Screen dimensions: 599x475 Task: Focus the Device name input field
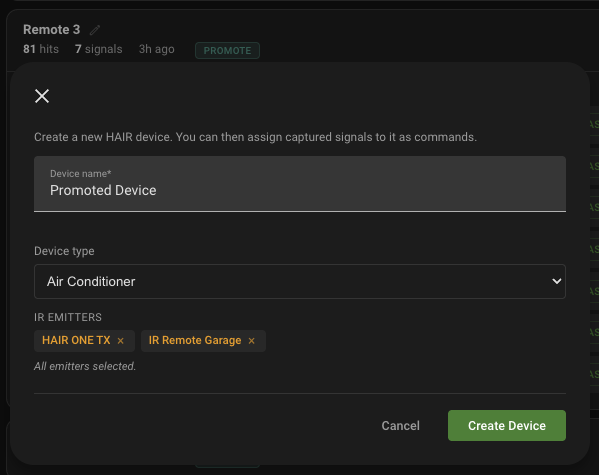point(300,183)
